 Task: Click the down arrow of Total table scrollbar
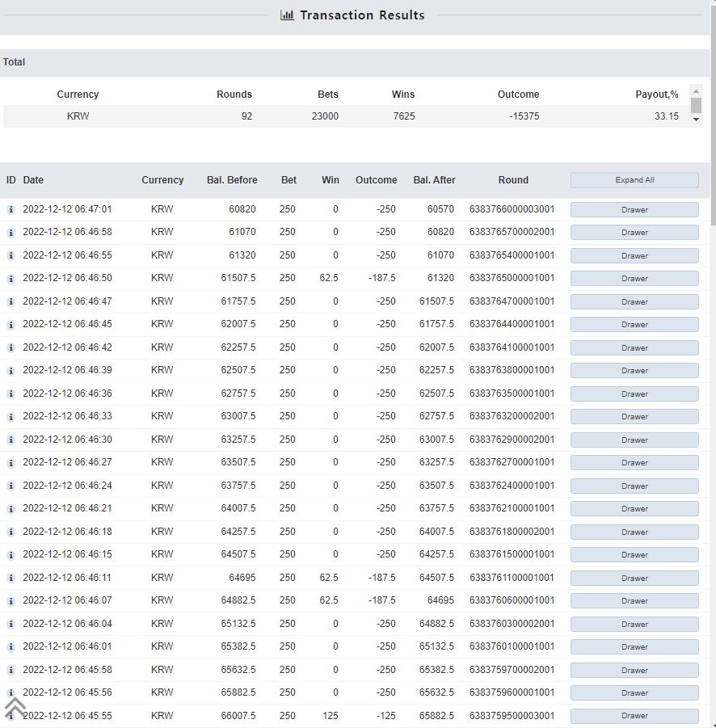pyautogui.click(x=696, y=120)
